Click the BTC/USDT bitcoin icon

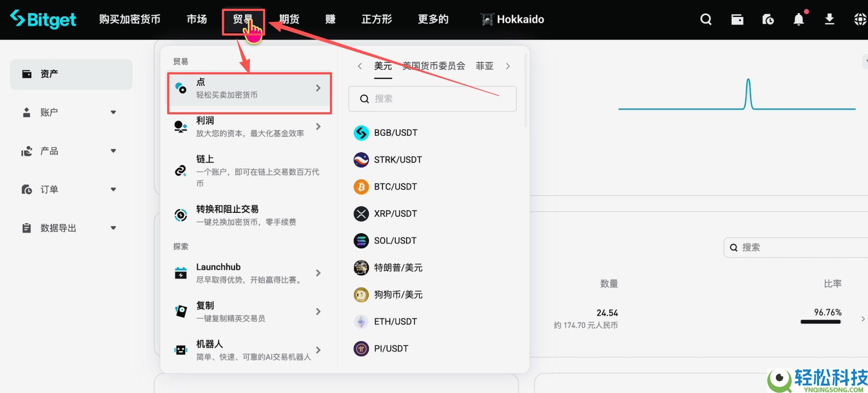tap(361, 187)
